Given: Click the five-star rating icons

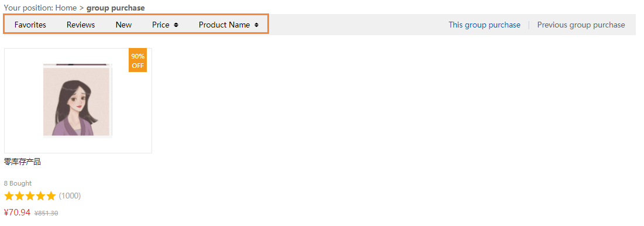Looking at the screenshot, I should coord(30,196).
